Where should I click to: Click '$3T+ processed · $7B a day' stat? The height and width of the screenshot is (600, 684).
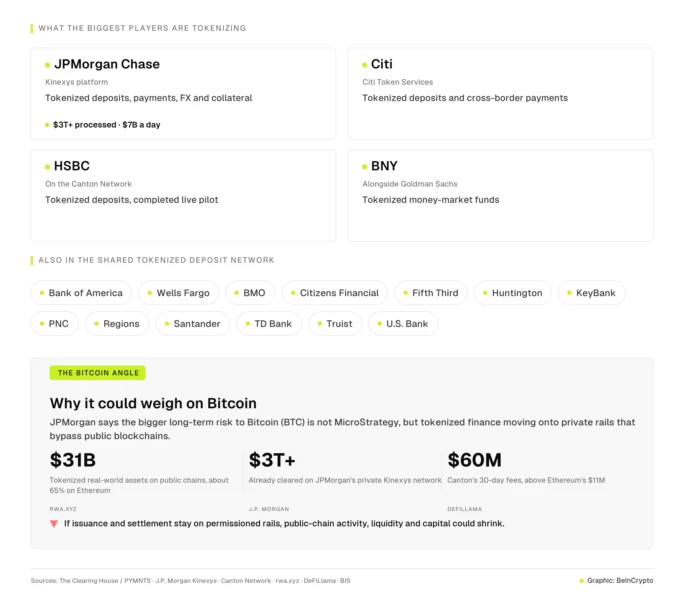tap(106, 125)
